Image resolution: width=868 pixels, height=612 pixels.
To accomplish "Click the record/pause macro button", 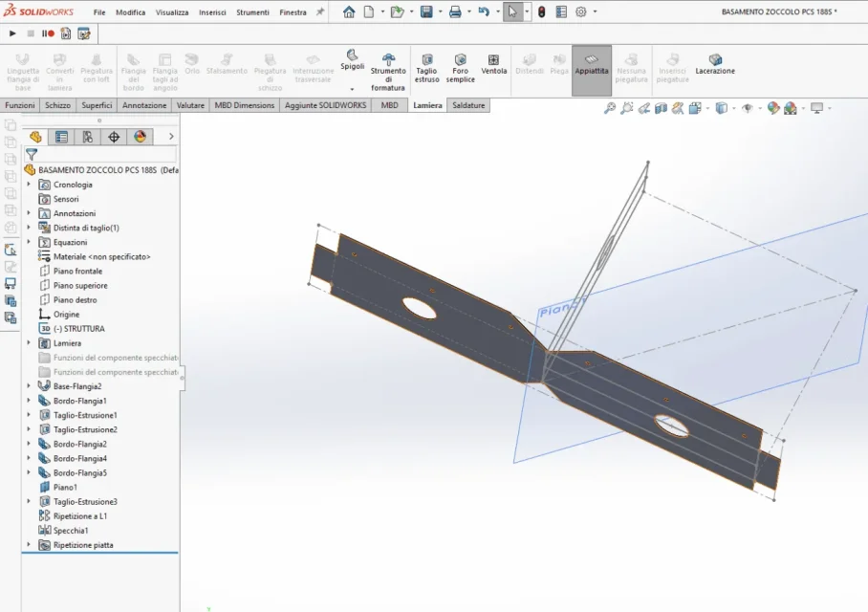I will 48,33.
